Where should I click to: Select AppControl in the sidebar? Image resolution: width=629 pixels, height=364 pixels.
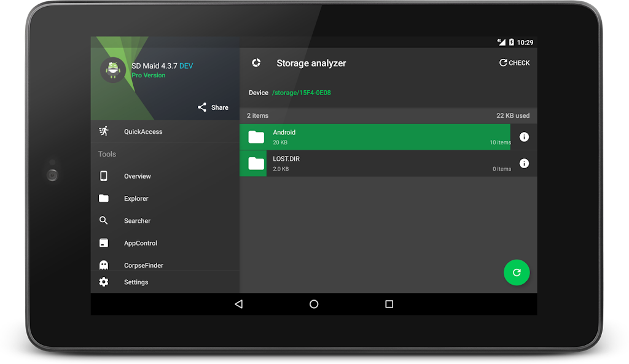point(141,243)
